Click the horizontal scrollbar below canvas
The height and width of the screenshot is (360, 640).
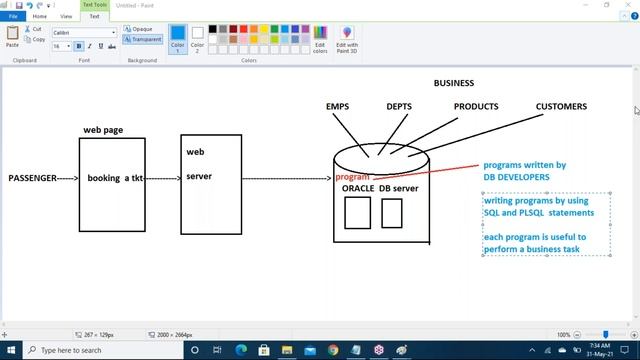316,324
